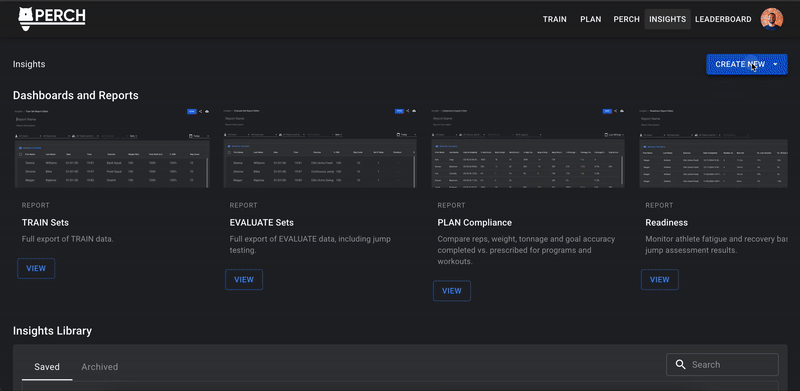This screenshot has height=391, width=800.
Task: Open the CREATE NEW dropdown arrow
Action: [776, 64]
